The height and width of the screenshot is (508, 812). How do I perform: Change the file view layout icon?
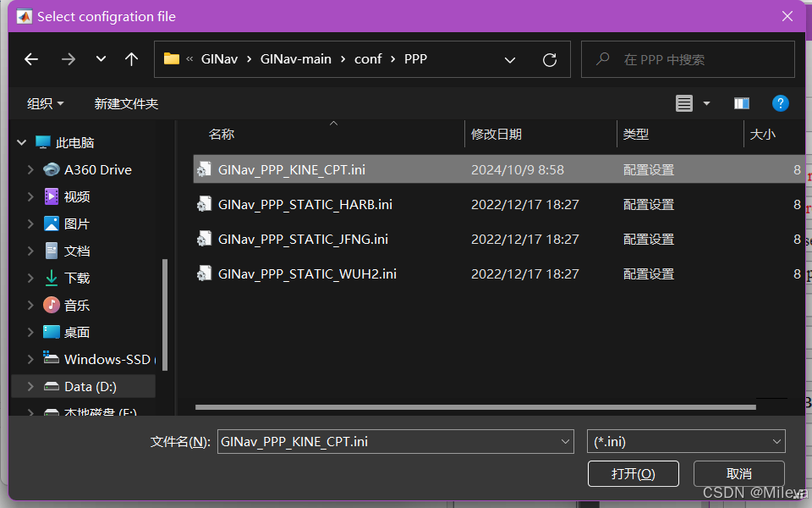684,103
